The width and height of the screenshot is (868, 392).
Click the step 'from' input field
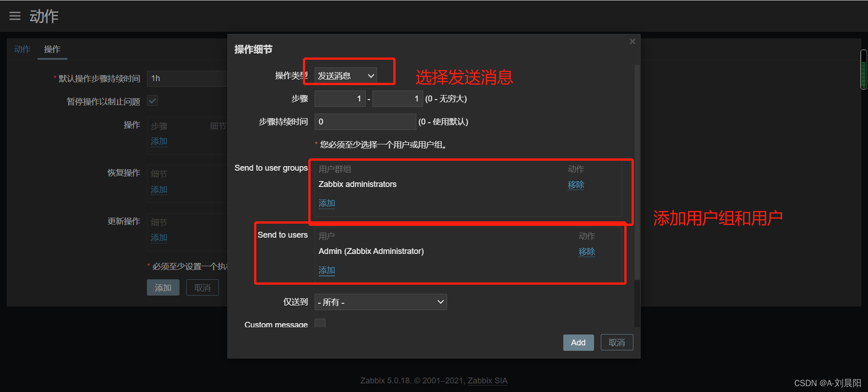[340, 99]
